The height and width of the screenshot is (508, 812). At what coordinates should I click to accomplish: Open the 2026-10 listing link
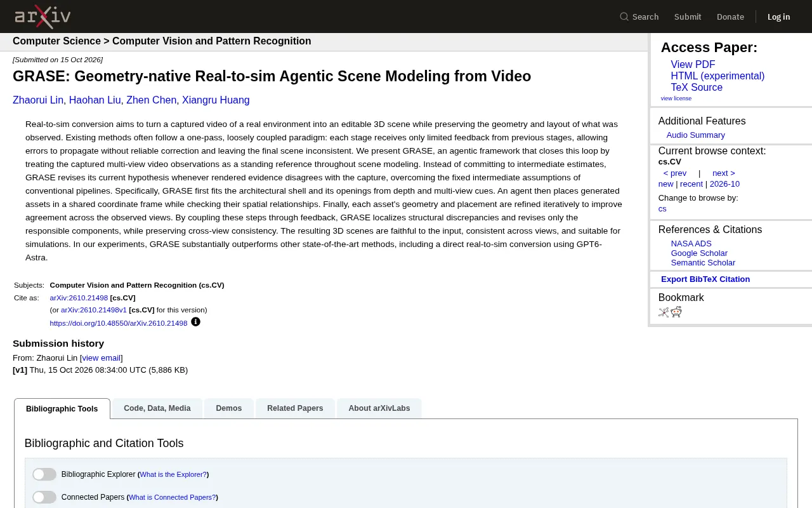point(724,184)
